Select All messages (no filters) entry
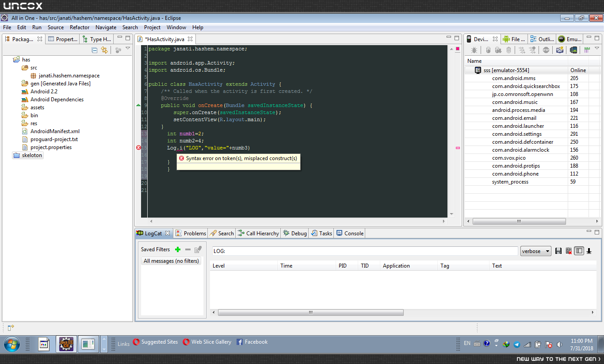 pyautogui.click(x=171, y=261)
